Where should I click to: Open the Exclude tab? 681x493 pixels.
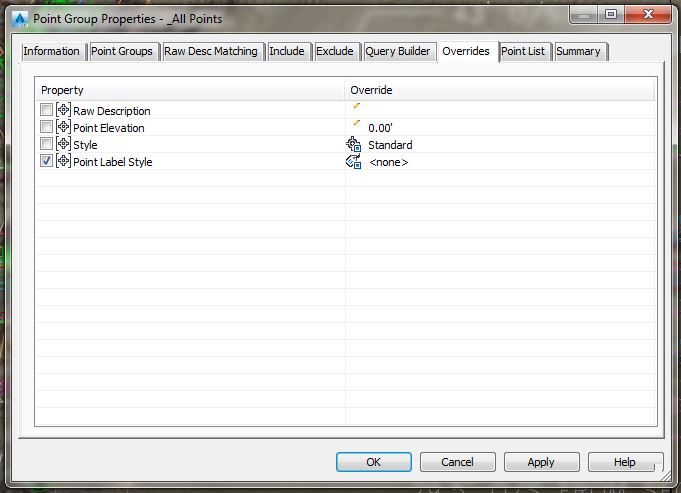coord(335,52)
